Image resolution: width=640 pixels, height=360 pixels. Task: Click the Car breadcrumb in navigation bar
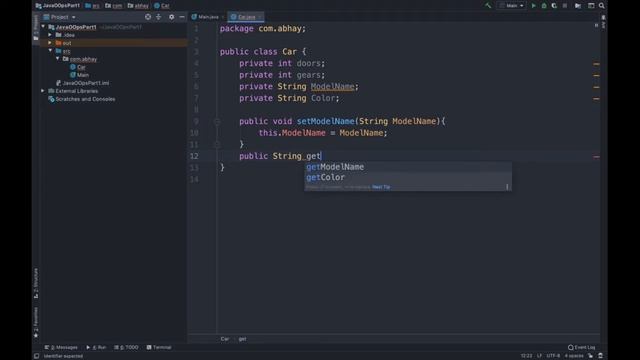pos(162,6)
